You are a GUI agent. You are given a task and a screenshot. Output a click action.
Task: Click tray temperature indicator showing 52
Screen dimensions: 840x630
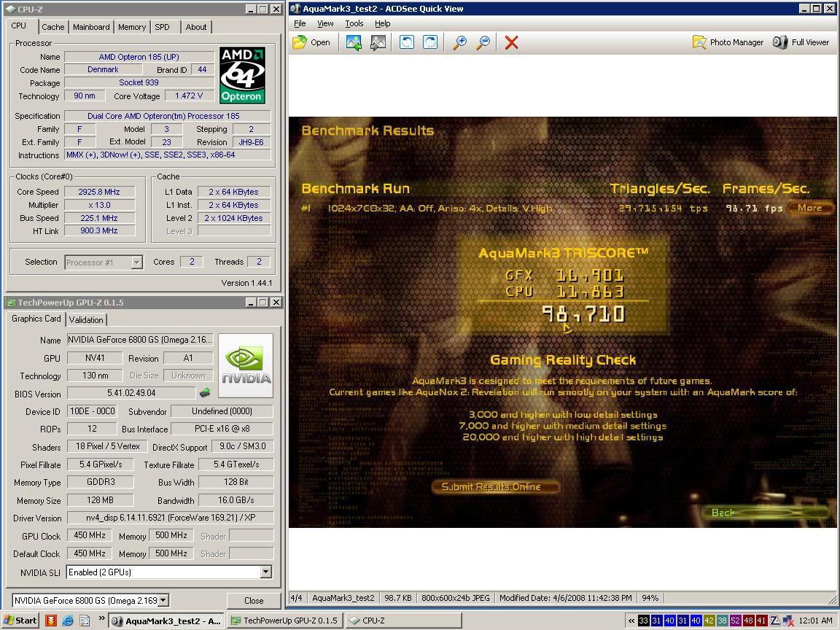(x=735, y=621)
